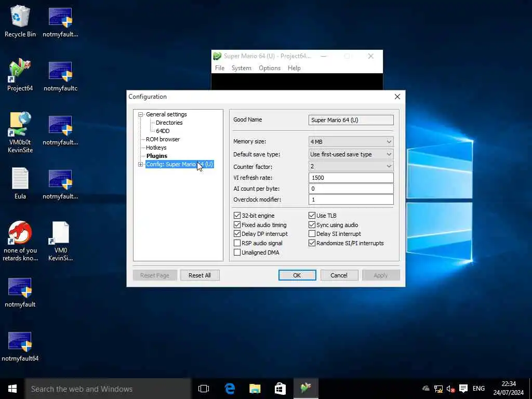Click the Apply button

tap(381, 275)
